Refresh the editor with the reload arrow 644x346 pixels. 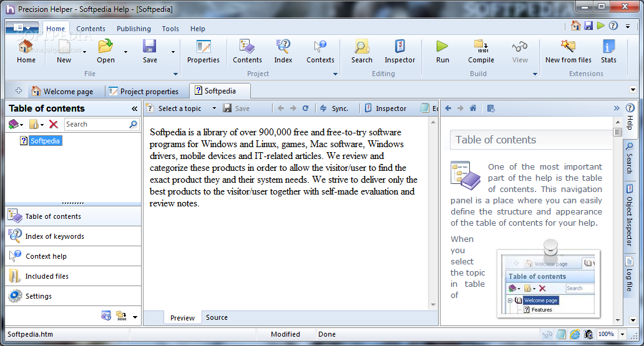tap(305, 108)
